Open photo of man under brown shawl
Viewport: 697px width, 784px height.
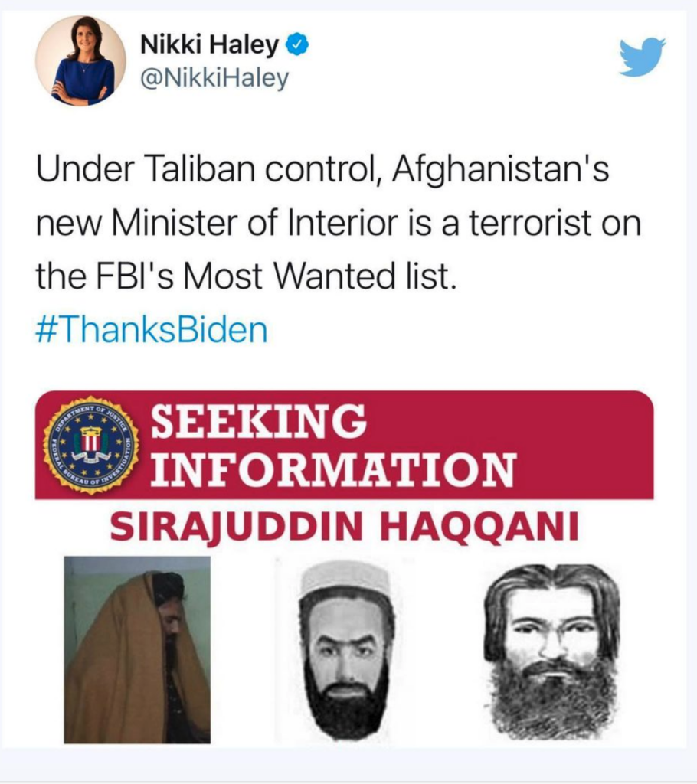[137, 649]
